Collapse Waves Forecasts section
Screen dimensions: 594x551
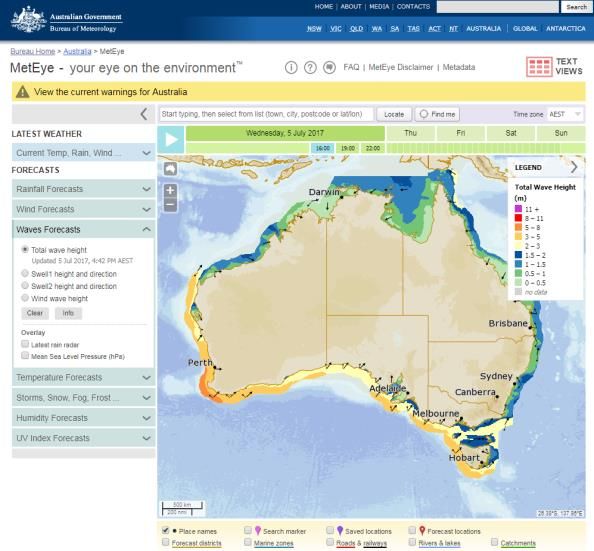point(83,229)
